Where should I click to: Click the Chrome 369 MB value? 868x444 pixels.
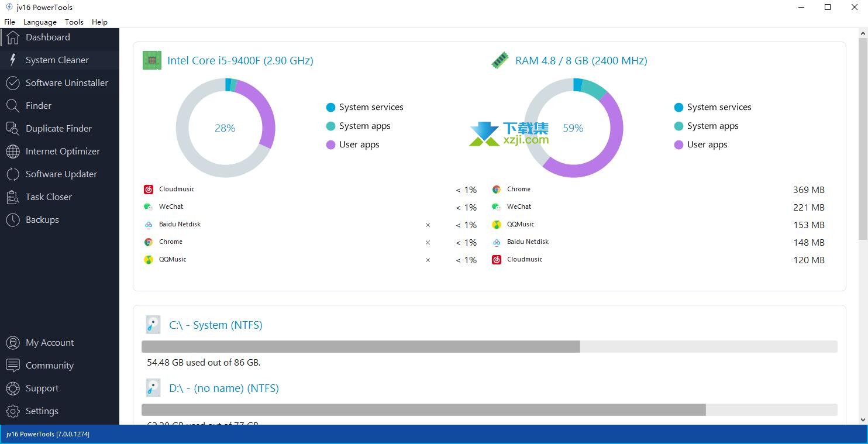point(809,190)
